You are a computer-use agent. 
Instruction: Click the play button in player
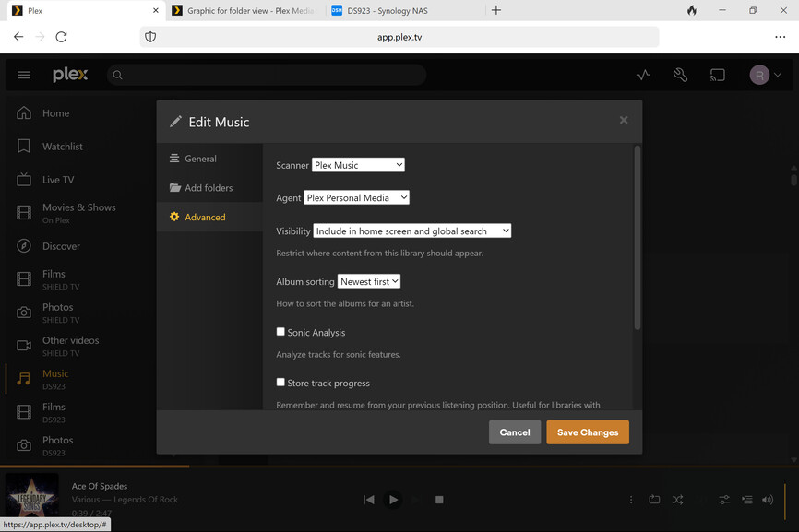click(x=393, y=500)
